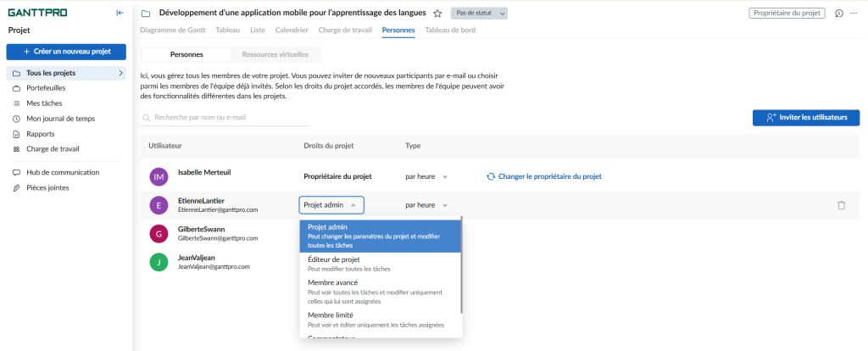Viewport: 868px width, 351px height.
Task: Select Membre limité option
Action: [381, 320]
